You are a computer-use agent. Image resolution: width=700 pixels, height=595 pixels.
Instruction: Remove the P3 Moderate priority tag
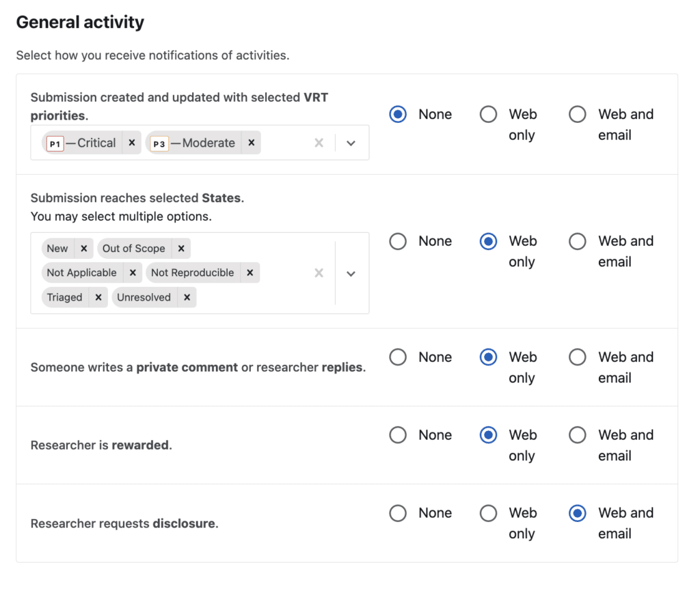251,143
